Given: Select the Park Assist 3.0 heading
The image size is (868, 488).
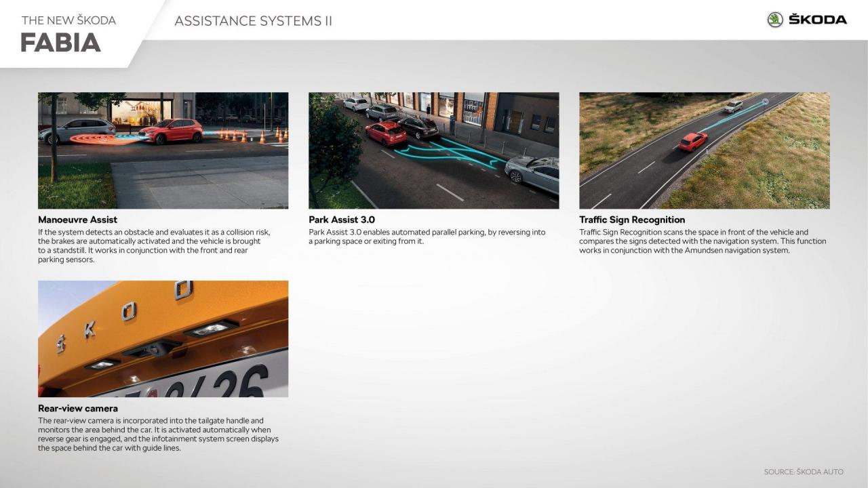Looking at the screenshot, I should [342, 220].
